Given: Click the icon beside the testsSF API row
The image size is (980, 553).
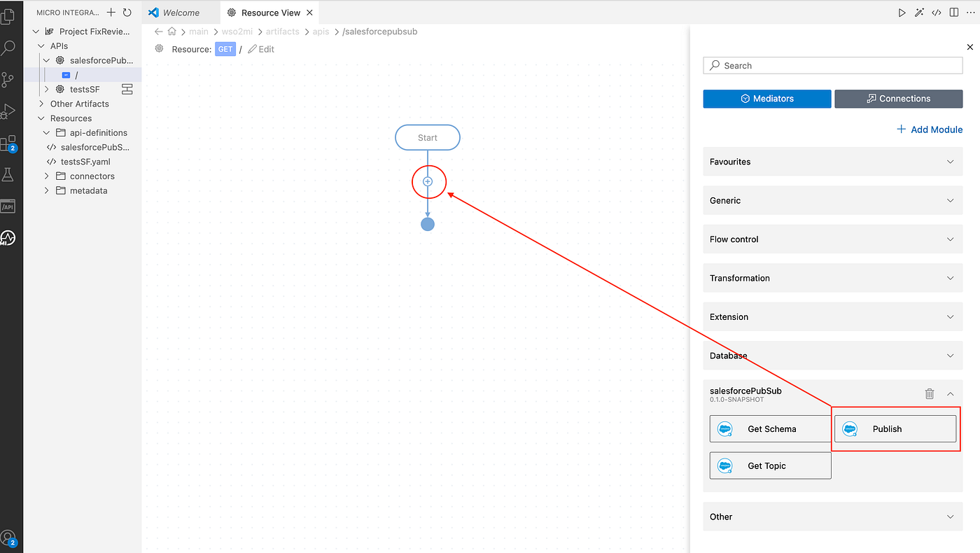Looking at the screenshot, I should point(127,89).
